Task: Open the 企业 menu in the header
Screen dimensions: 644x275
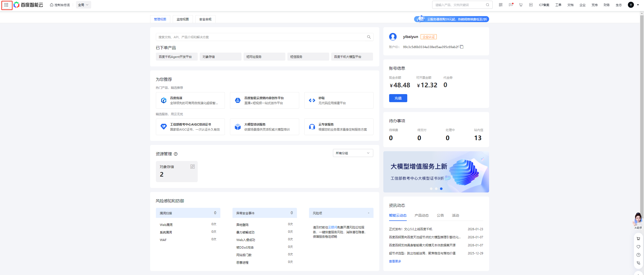Action: [x=583, y=5]
